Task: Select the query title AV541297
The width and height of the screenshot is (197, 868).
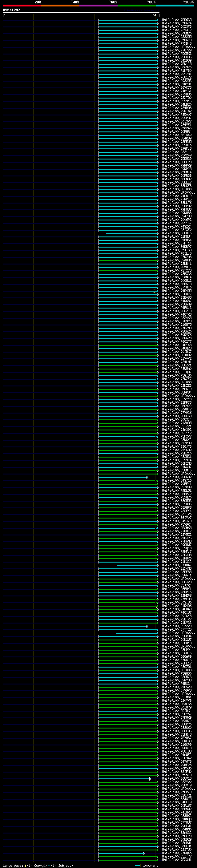Action: (x=11, y=10)
